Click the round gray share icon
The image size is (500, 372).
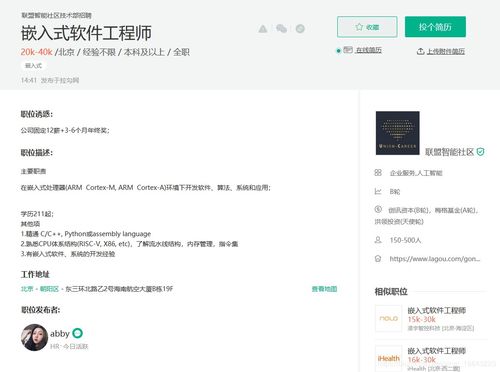coord(300,29)
